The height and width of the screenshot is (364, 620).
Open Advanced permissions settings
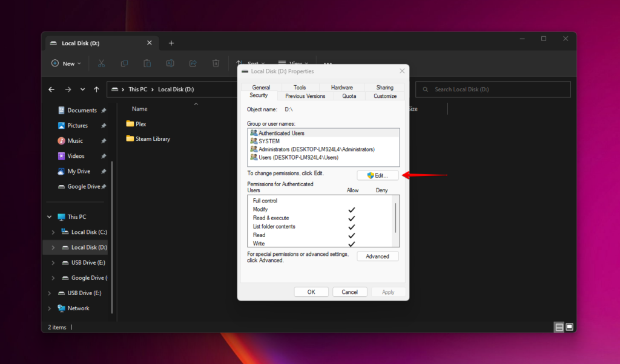[377, 256]
